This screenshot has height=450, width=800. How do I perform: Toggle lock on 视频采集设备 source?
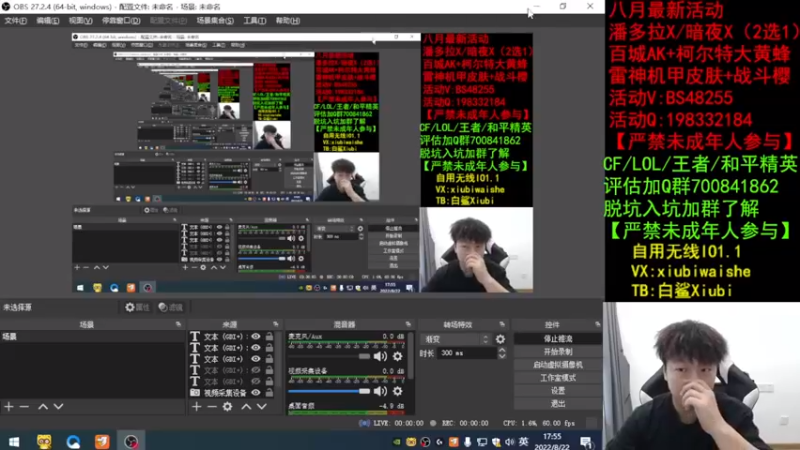point(269,393)
